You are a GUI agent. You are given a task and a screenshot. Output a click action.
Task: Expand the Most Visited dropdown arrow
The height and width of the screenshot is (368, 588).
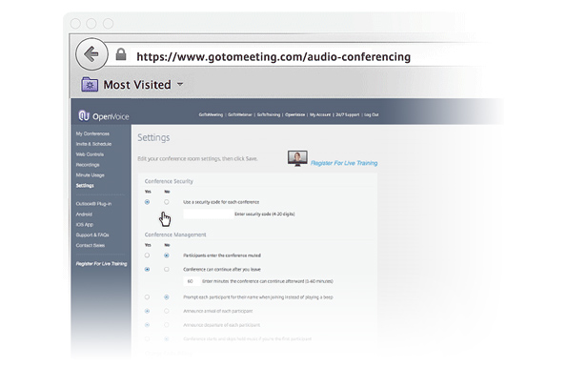180,85
